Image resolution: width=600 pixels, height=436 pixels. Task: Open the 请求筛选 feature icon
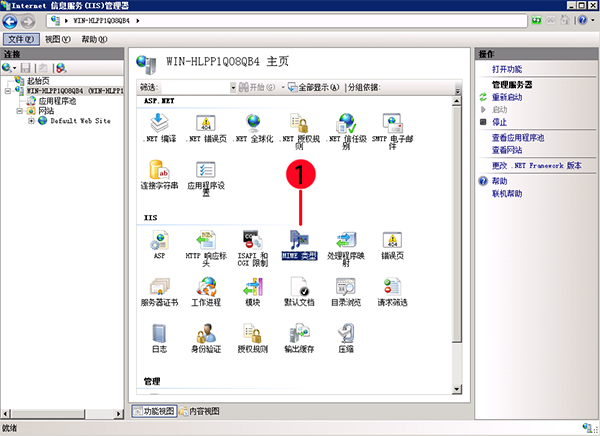click(393, 292)
